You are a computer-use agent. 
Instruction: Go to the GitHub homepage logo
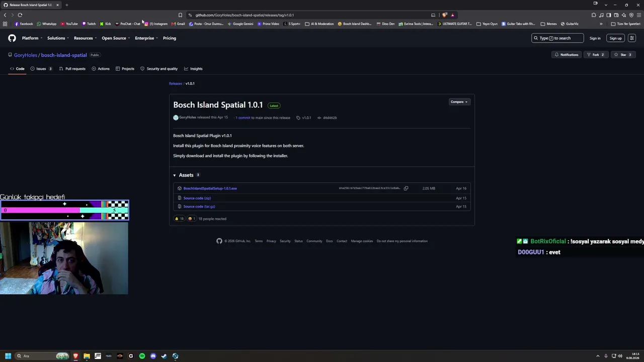(x=12, y=38)
